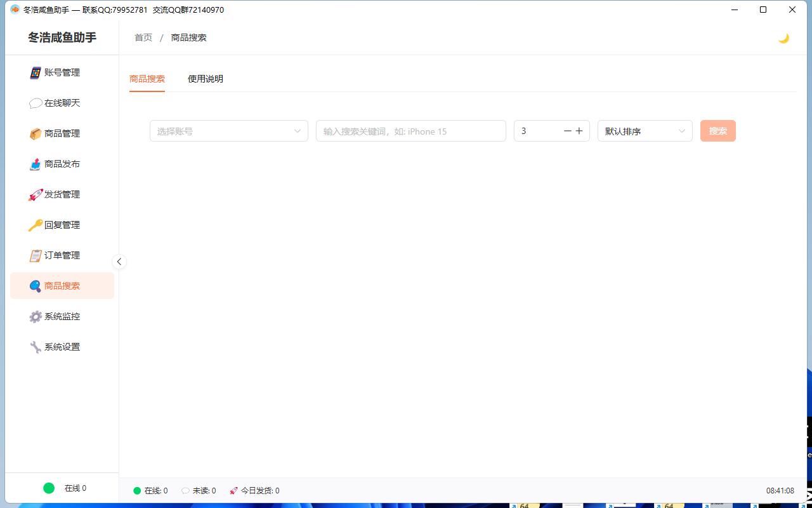Increase the page count with the plus
The width and height of the screenshot is (812, 508).
[579, 131]
